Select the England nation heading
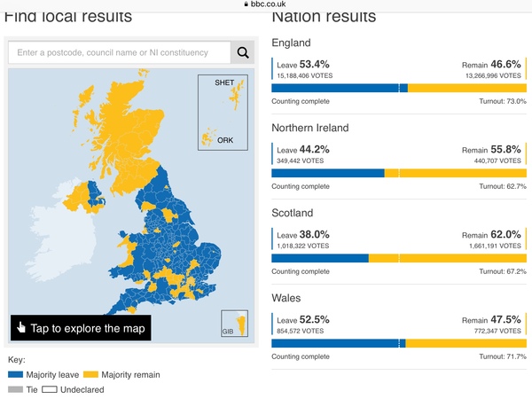Image resolution: width=532 pixels, height=399 pixels. point(293,42)
